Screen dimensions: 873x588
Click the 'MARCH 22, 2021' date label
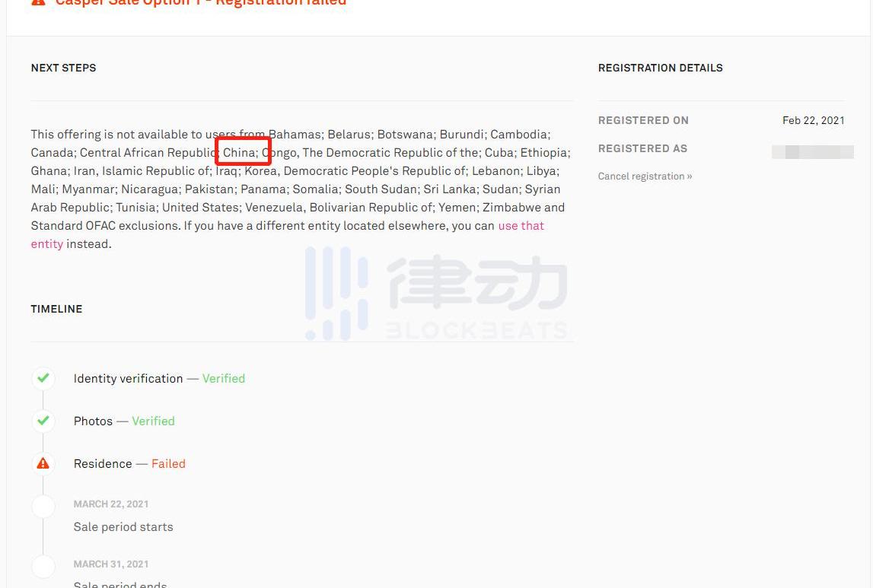point(111,504)
